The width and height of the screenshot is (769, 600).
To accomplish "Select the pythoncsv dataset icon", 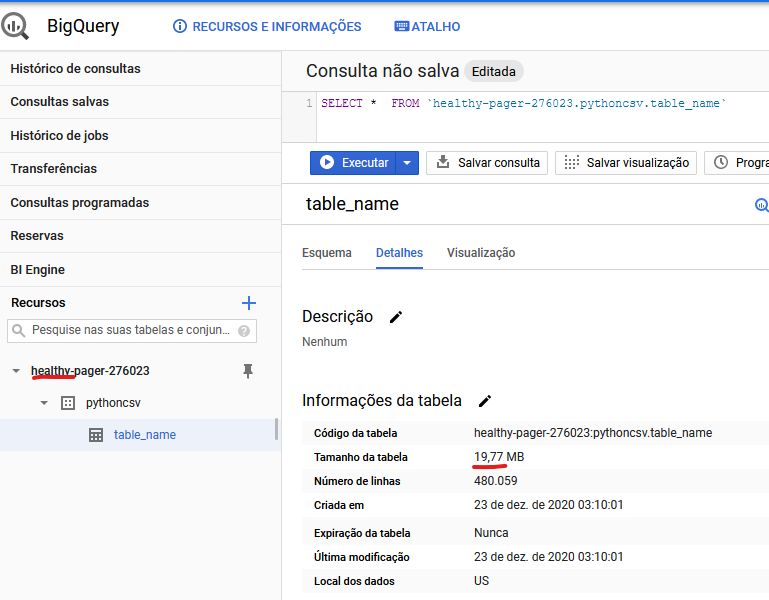I will (x=68, y=403).
